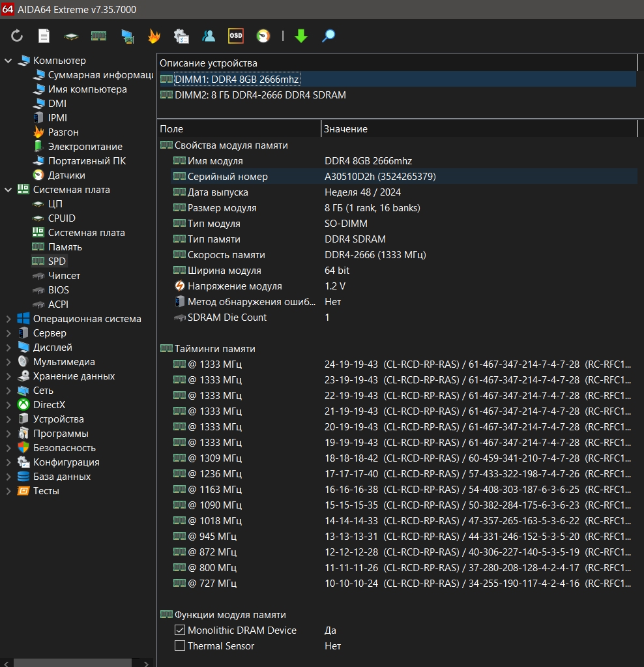Screen dimensions: 644x667
Task: Open the BIOS tree item
Action: (58, 289)
